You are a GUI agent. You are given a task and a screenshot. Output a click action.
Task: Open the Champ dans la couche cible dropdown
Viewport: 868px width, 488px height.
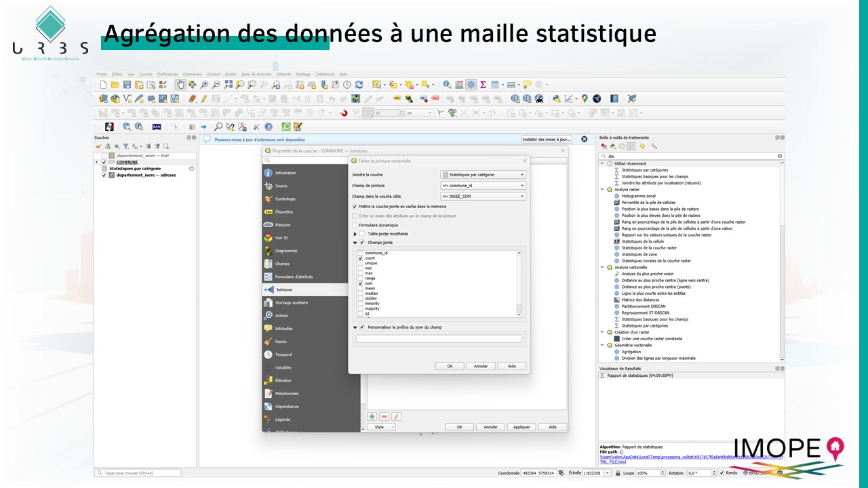coord(483,197)
